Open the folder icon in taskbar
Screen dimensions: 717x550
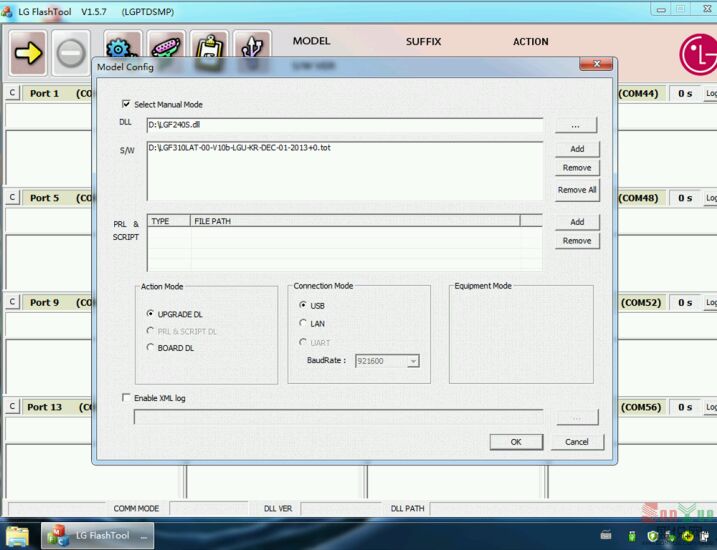point(17,536)
